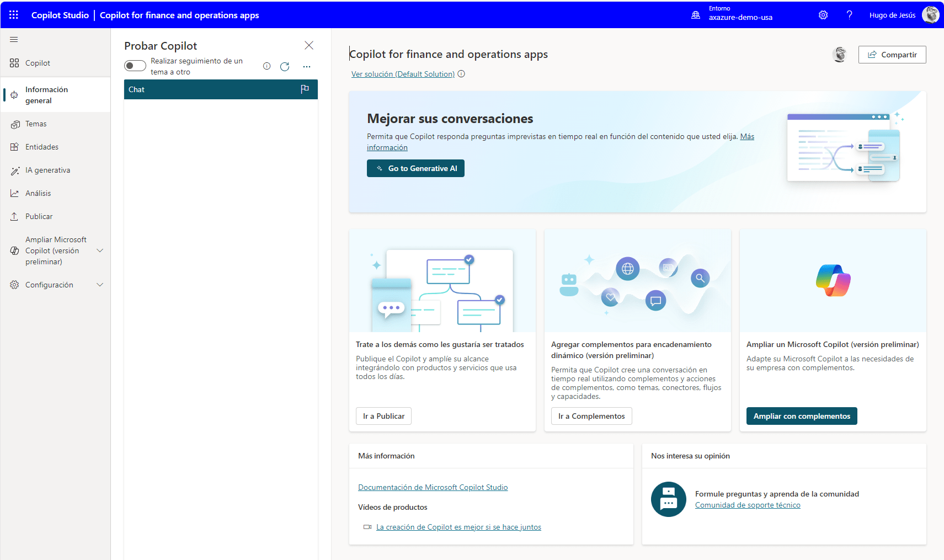
Task: Click info icon beside topic tracking toggle
Action: [266, 66]
